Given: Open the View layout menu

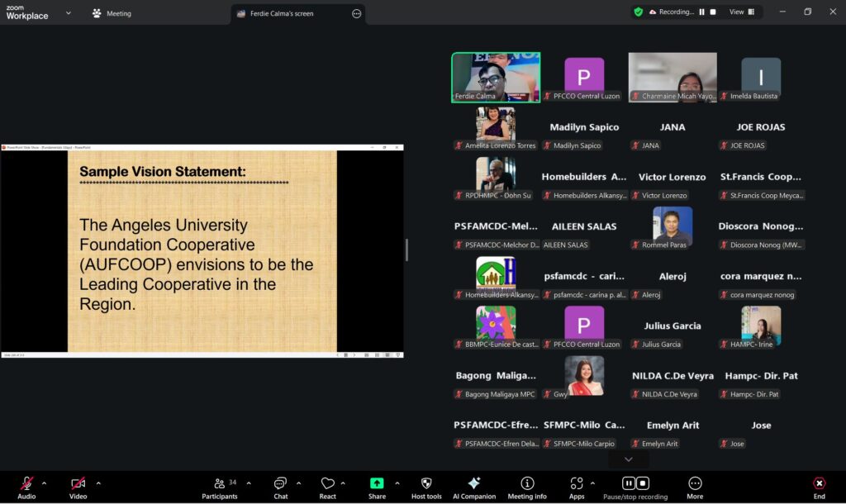Looking at the screenshot, I should (740, 12).
